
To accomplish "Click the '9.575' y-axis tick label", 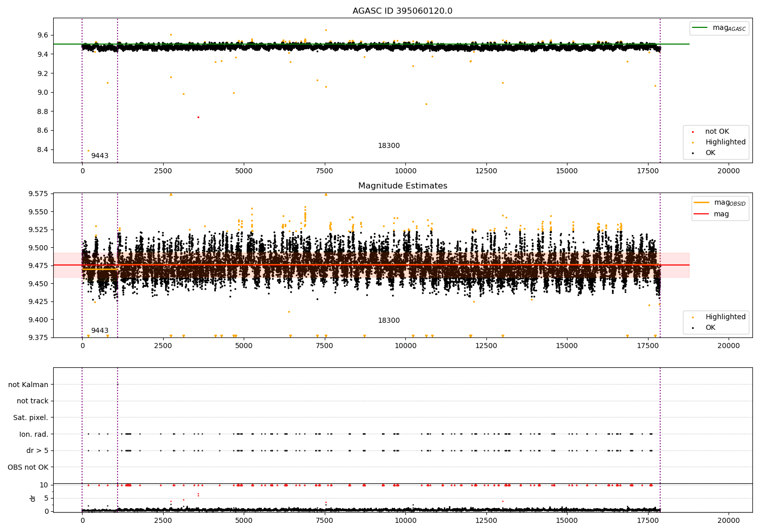I will 39,194.
